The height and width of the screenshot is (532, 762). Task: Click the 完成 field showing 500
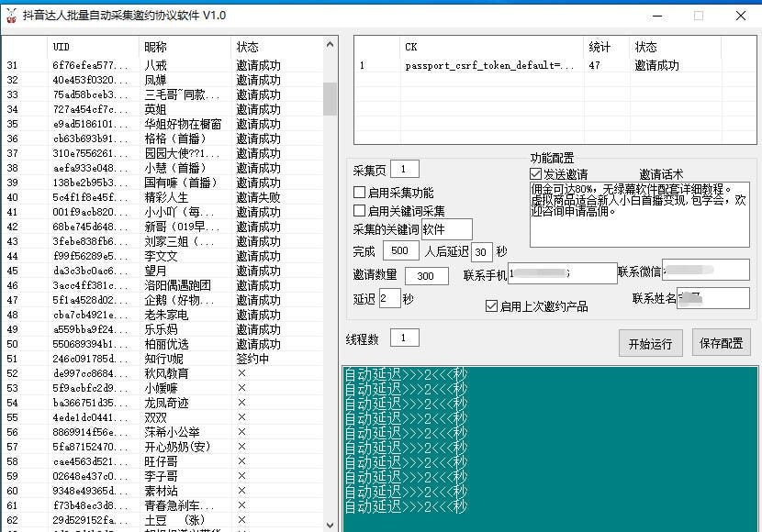point(400,250)
